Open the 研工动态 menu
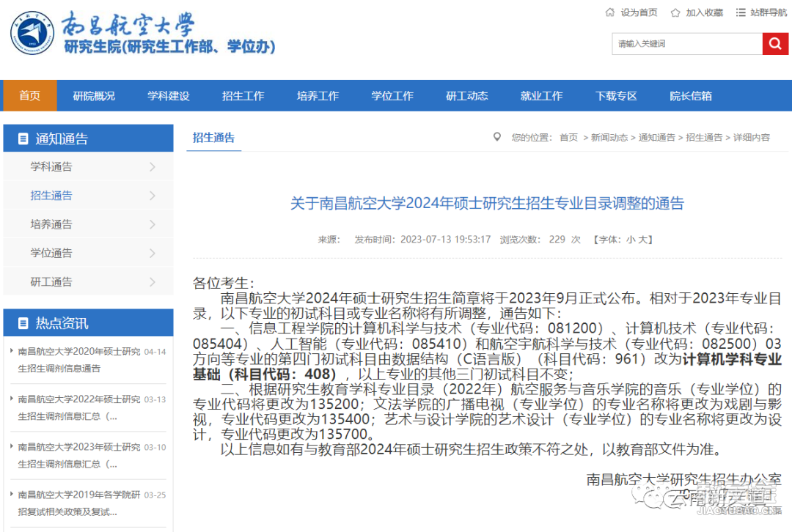 (x=466, y=96)
